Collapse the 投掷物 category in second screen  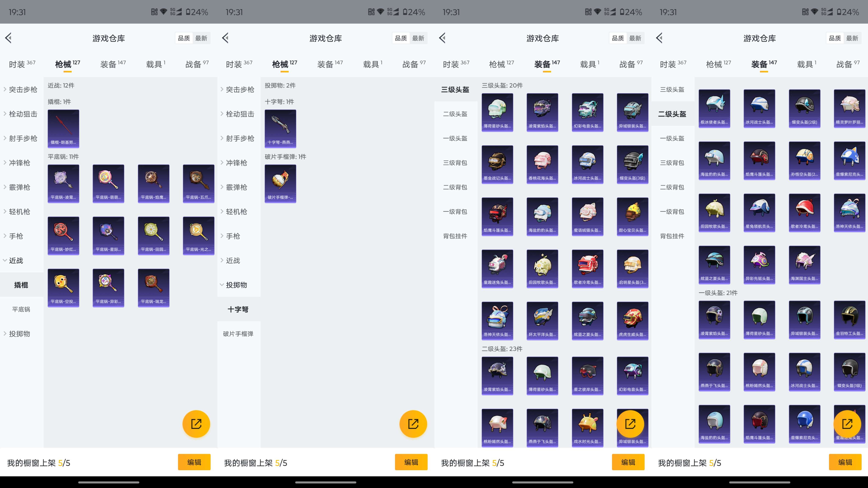click(239, 285)
